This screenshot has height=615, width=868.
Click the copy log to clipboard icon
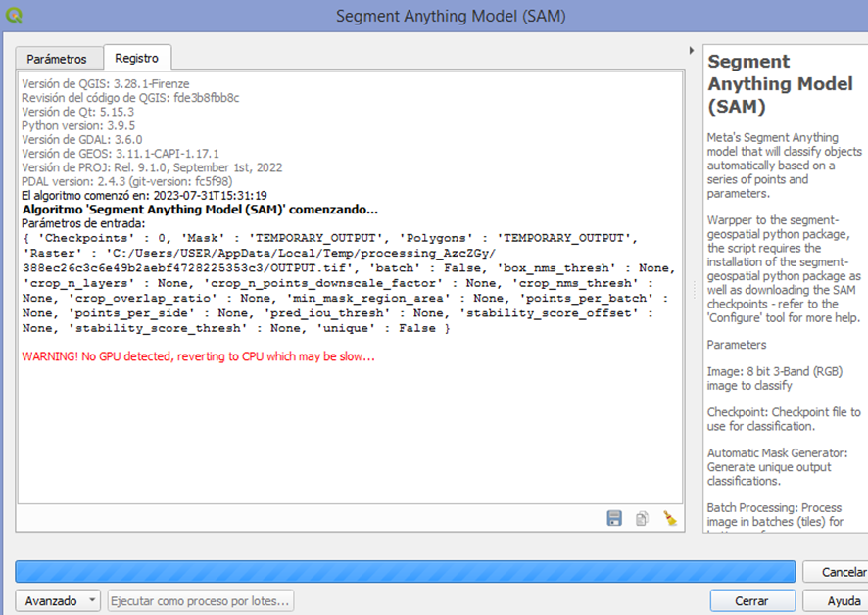click(642, 519)
